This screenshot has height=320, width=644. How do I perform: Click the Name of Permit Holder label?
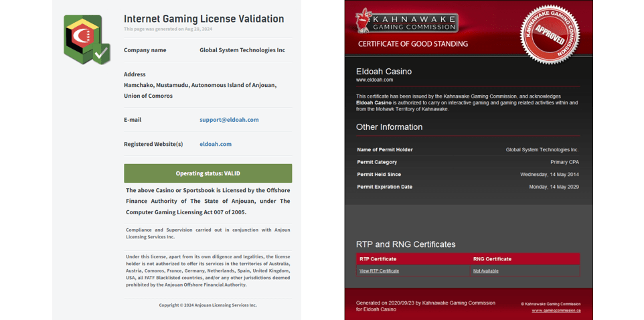(x=385, y=150)
